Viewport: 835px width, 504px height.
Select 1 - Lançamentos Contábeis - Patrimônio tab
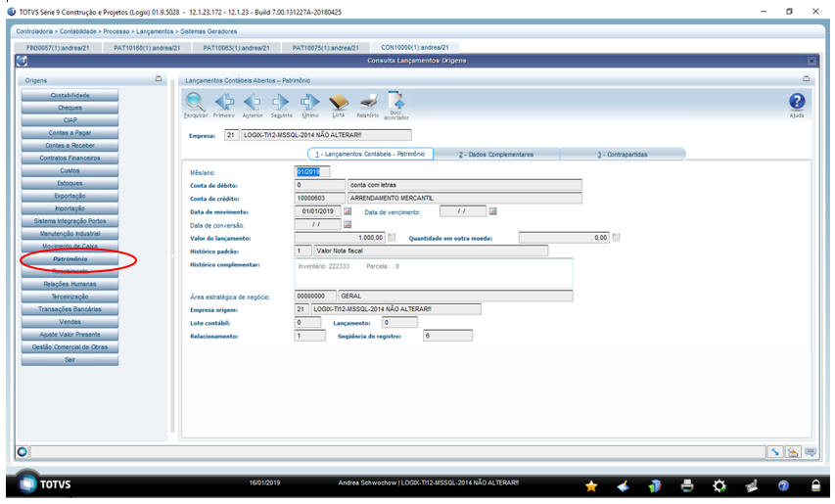pos(371,154)
